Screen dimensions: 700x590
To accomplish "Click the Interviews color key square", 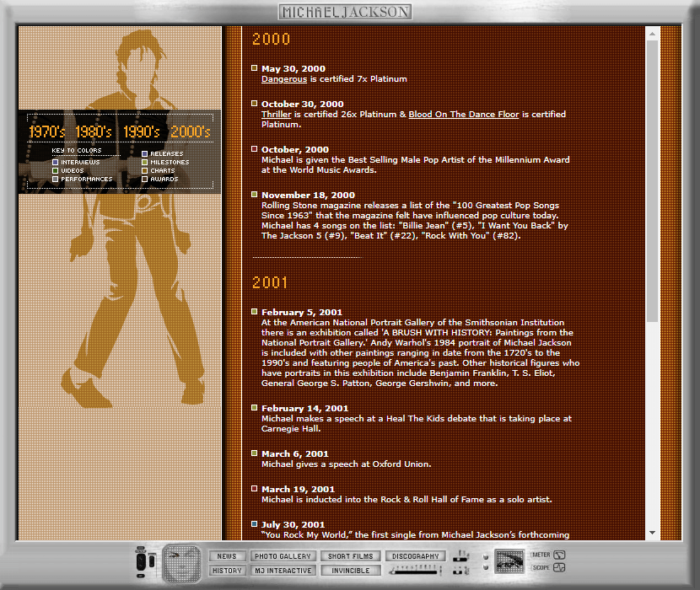I will tap(56, 163).
